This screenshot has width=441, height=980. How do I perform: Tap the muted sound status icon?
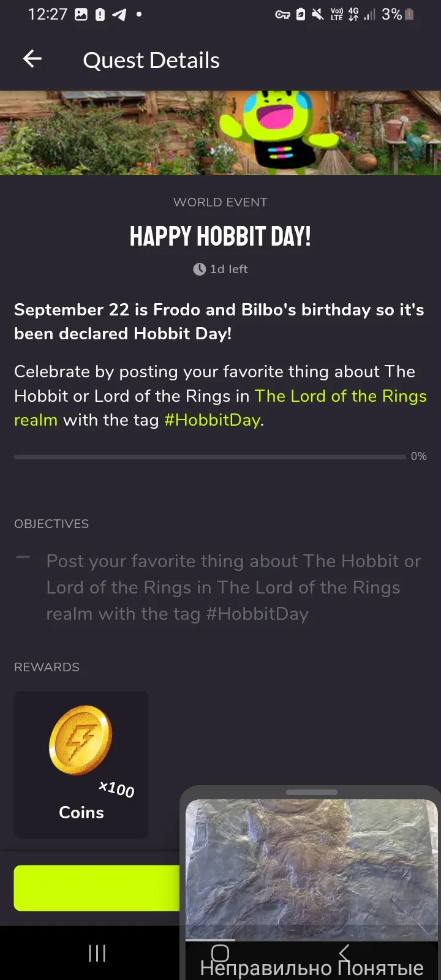tap(317, 14)
